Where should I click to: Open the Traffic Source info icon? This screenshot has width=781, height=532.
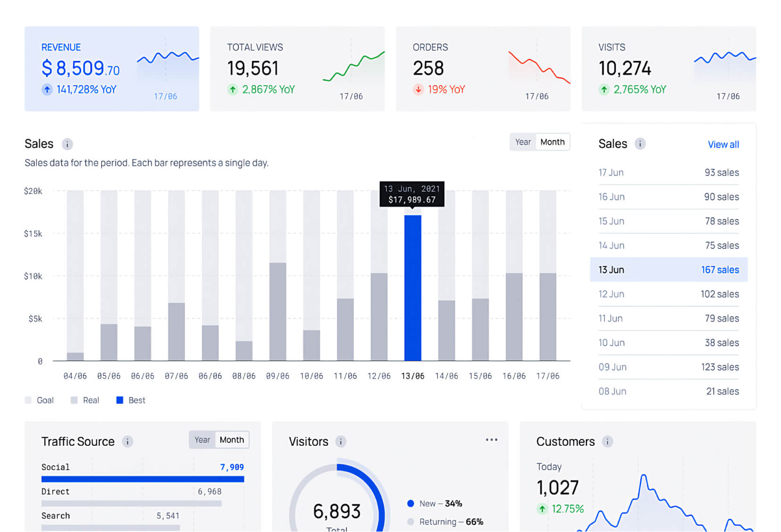tap(127, 442)
